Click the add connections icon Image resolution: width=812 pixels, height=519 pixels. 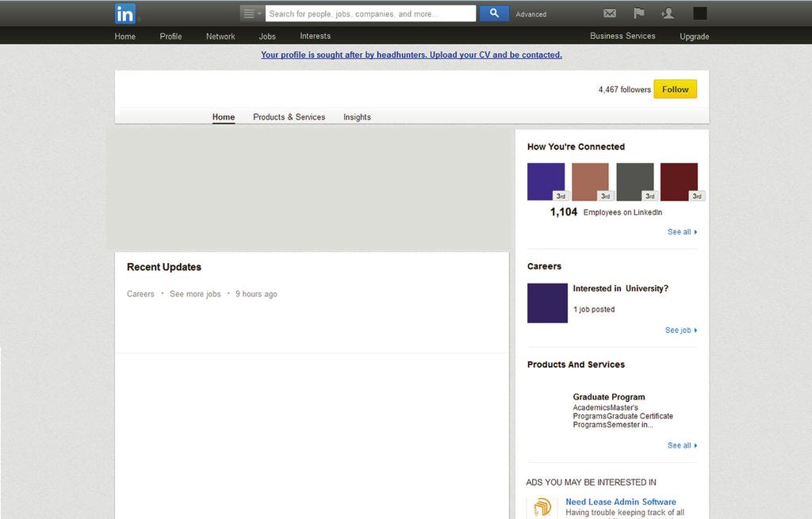click(x=668, y=13)
